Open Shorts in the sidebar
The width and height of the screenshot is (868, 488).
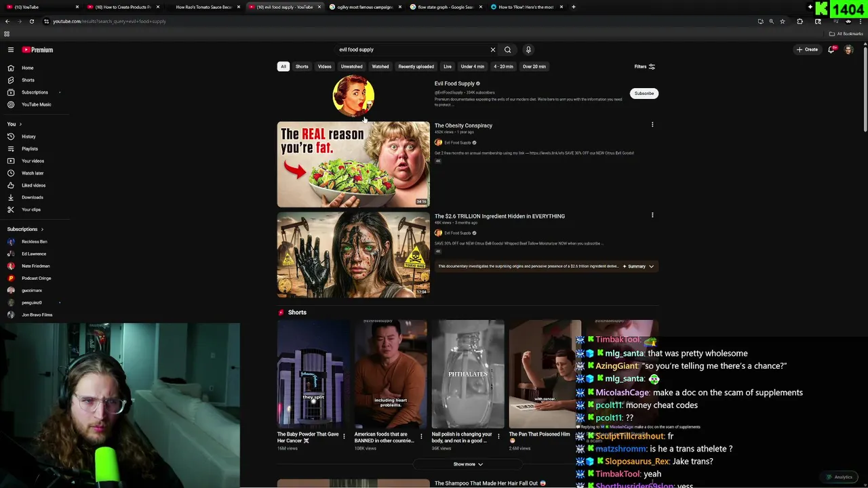click(28, 80)
